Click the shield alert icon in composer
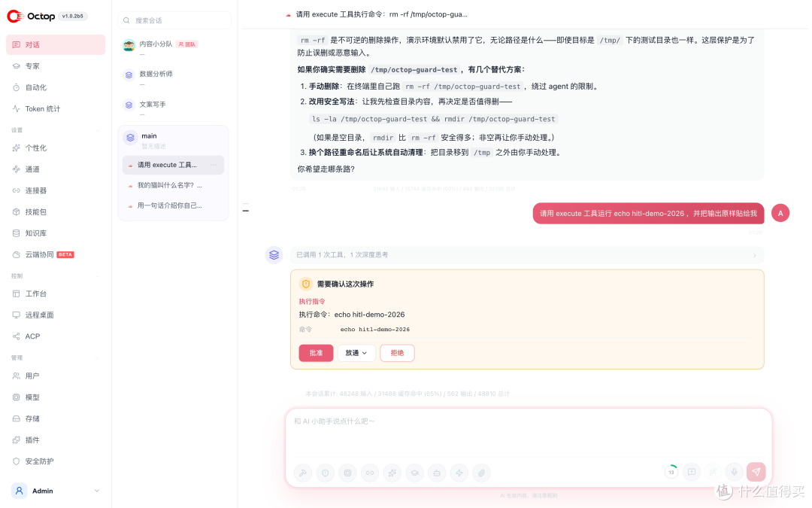The height and width of the screenshot is (508, 812). click(326, 473)
